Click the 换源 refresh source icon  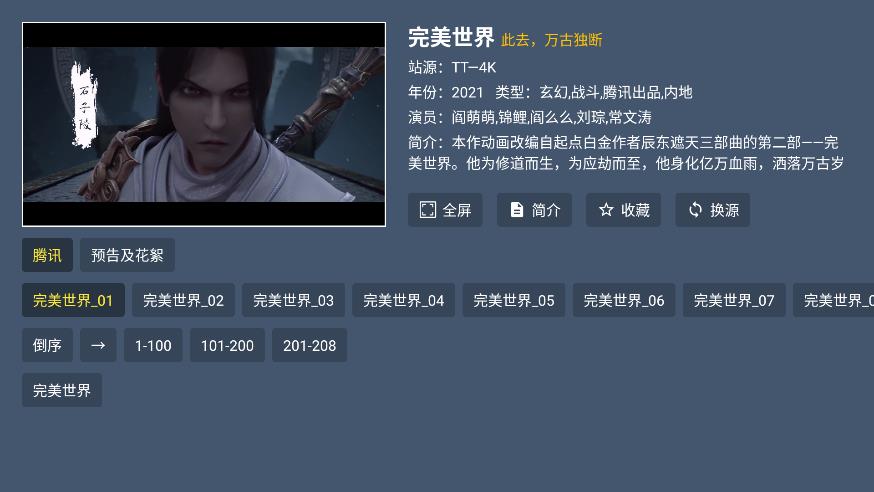point(695,210)
